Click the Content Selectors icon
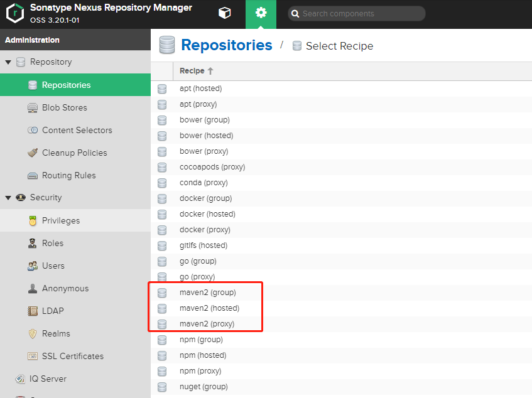Screen dimensions: 532x398 tap(33, 130)
